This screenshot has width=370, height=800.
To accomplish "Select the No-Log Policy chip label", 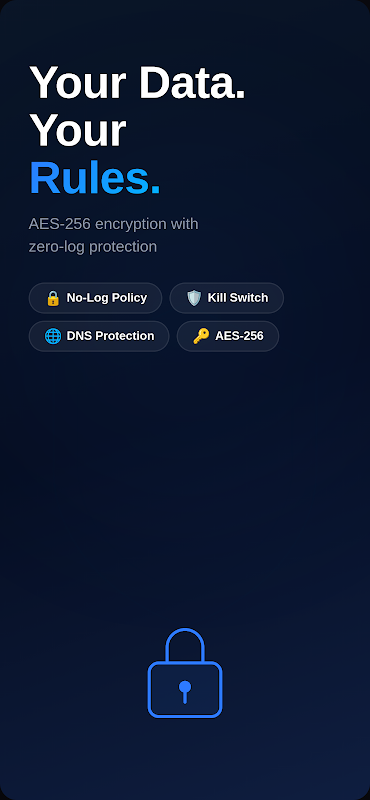I will 107,298.
